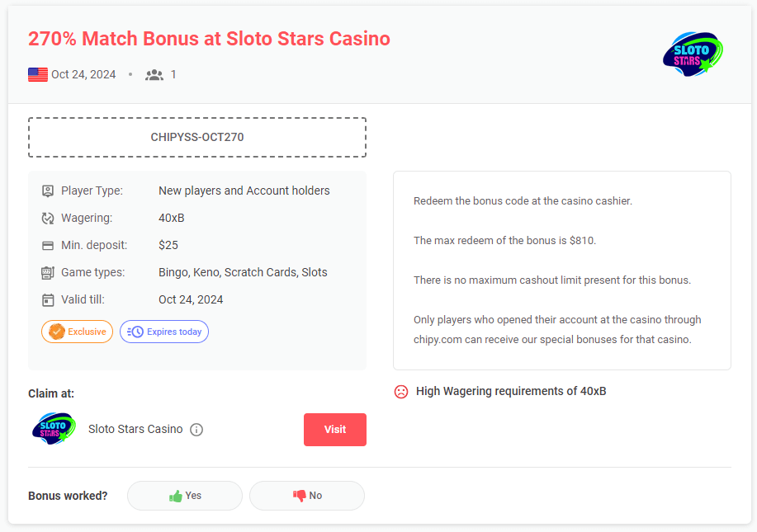Click the Wagering cycle icon
Image resolution: width=757 pixels, height=532 pixels.
pyautogui.click(x=48, y=218)
